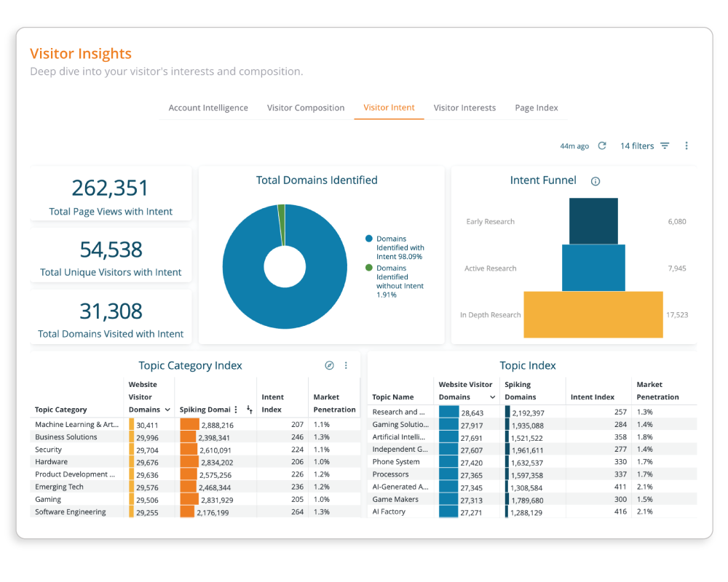
Task: Switch to Account Intelligence tab
Action: [x=208, y=108]
